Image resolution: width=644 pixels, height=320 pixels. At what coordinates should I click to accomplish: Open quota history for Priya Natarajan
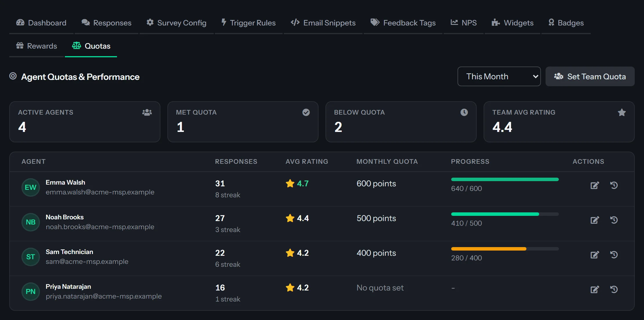click(x=614, y=289)
